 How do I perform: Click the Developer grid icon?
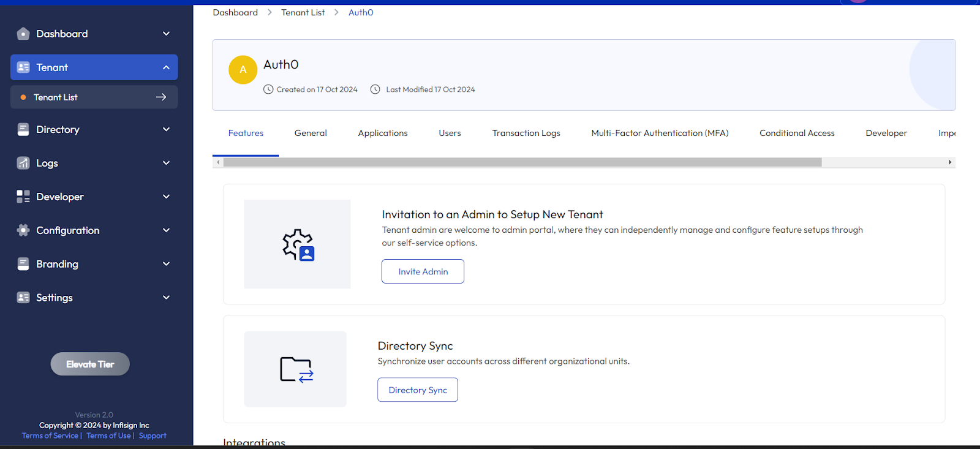[23, 197]
